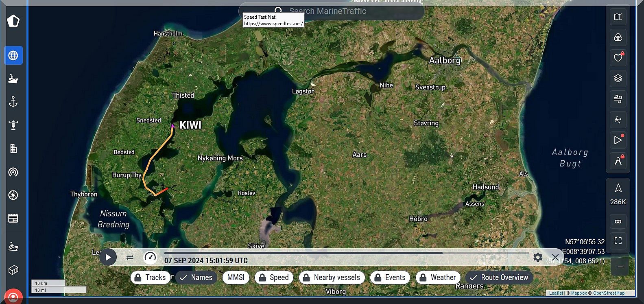This screenshot has height=304, width=644.
Task: Click the playback timeline progress bar
Action: click(303, 253)
